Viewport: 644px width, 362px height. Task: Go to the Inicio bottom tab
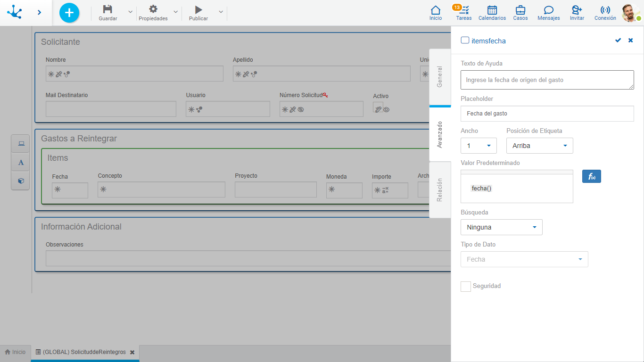(15, 352)
